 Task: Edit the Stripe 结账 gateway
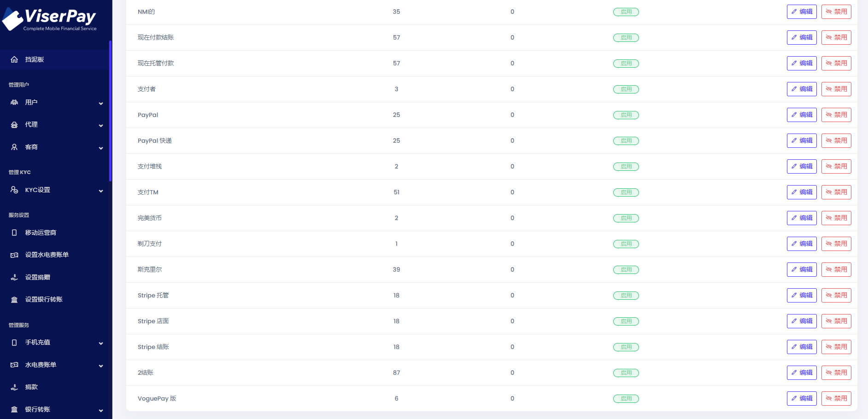tap(802, 347)
